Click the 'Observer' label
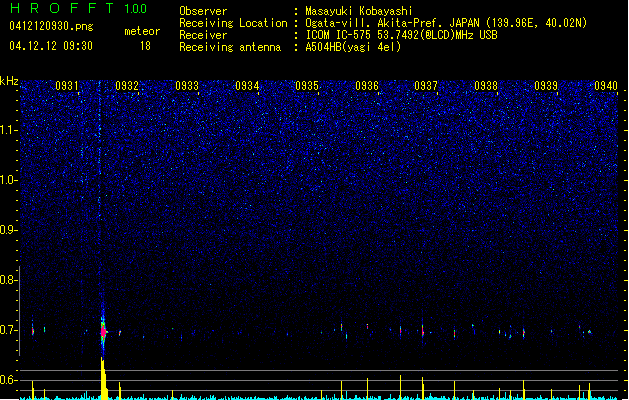Image resolution: width=629 pixels, height=400 pixels. click(x=203, y=11)
